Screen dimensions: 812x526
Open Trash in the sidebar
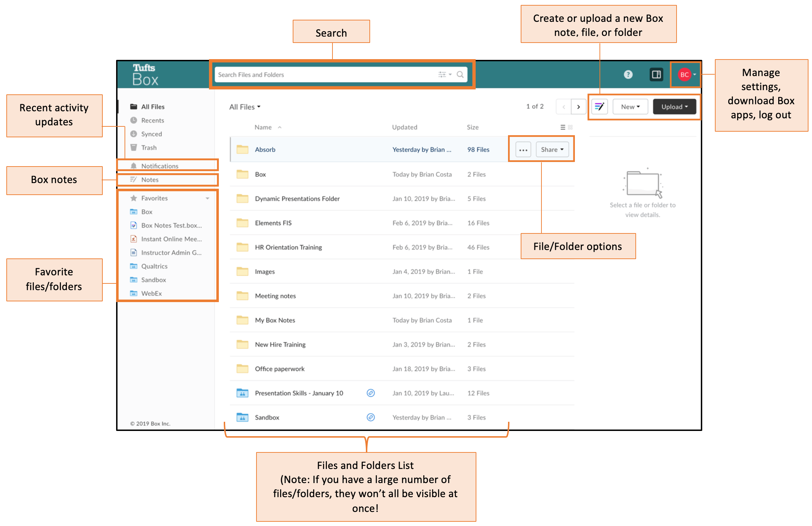148,148
